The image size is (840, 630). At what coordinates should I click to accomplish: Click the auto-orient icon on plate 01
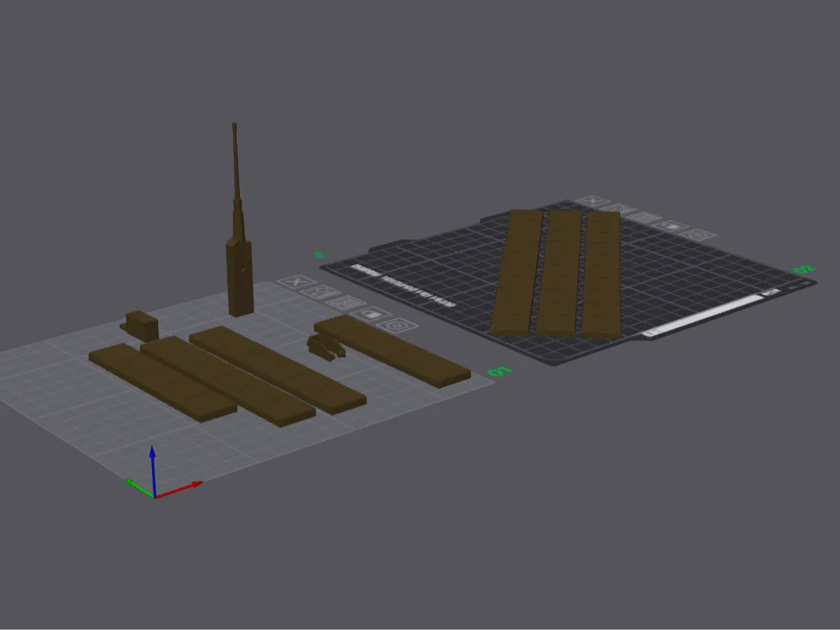321,292
